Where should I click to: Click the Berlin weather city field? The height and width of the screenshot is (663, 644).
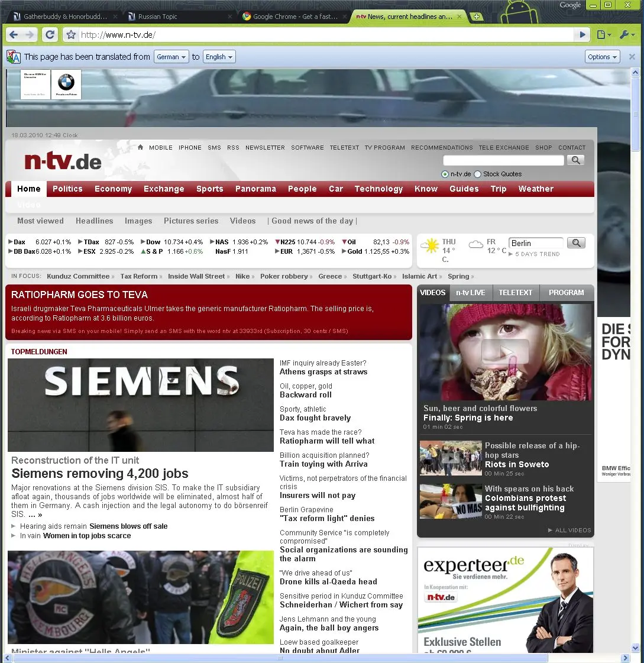pyautogui.click(x=536, y=243)
